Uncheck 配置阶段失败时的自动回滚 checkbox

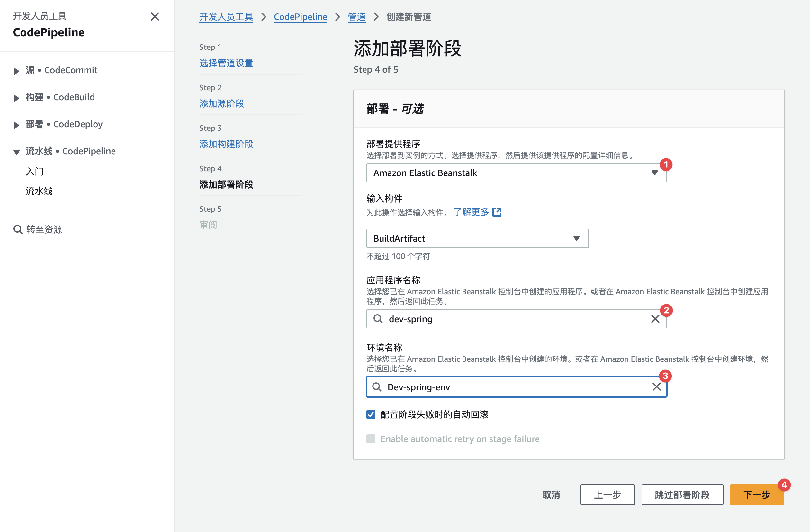click(x=371, y=414)
